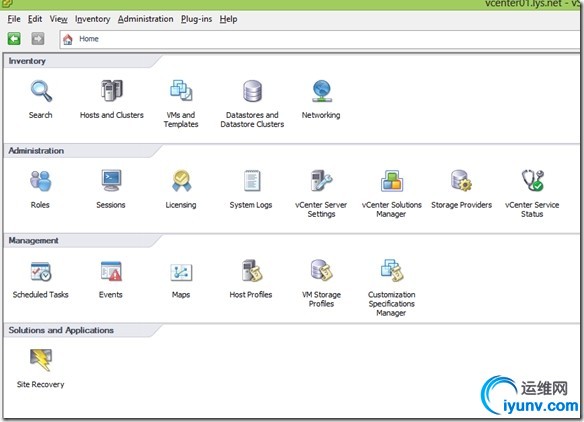Open the Inventory menu
This screenshot has width=584, height=422.
point(93,19)
